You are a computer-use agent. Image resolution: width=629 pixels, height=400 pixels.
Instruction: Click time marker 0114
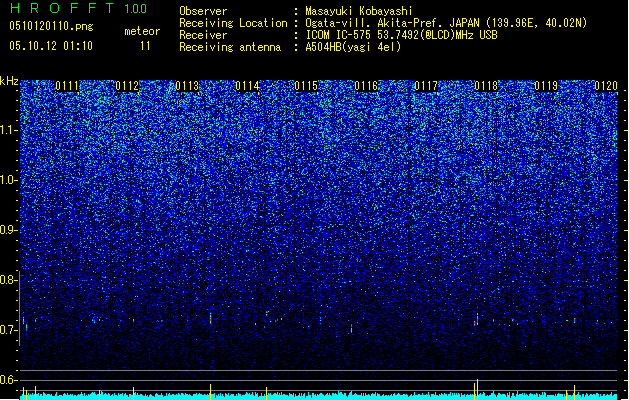247,86
